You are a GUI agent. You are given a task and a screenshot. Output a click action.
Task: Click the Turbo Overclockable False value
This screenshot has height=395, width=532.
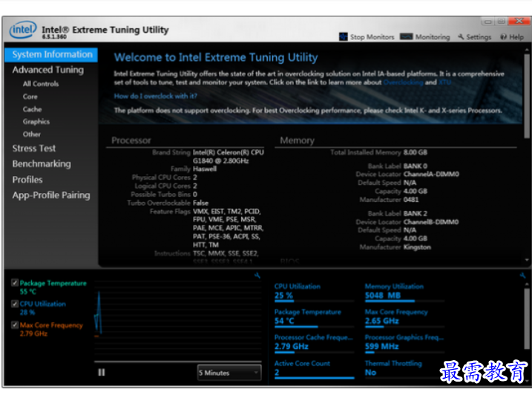point(200,203)
